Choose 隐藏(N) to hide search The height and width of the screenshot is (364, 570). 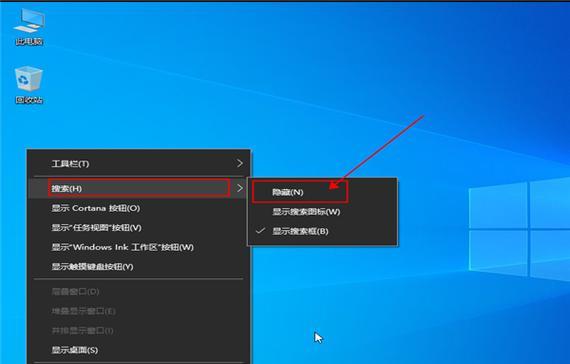[x=322, y=192]
